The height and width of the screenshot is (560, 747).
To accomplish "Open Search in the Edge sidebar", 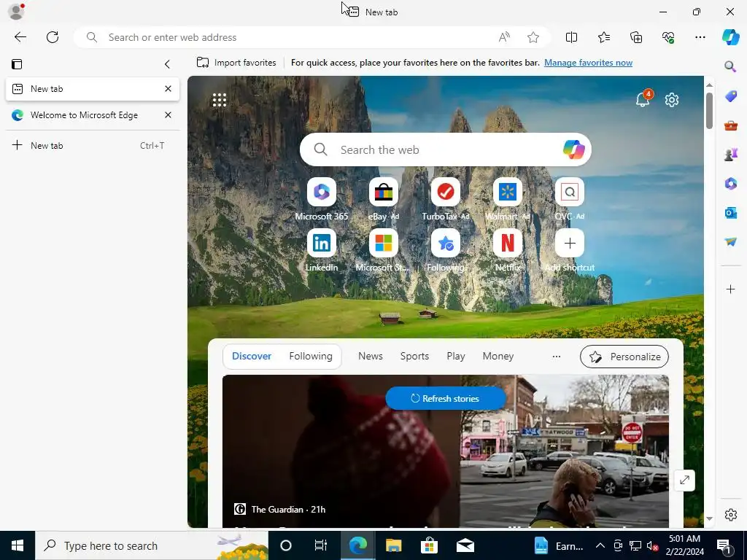I will 730,66.
